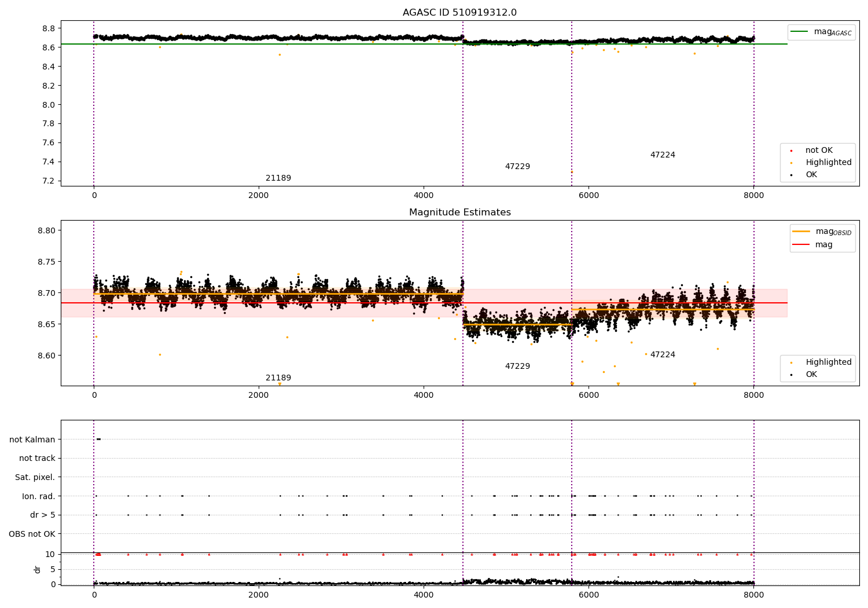Viewport: 868px width, 608px height.
Task: Click x-axis tick 2000 in top plot
Action: (259, 196)
